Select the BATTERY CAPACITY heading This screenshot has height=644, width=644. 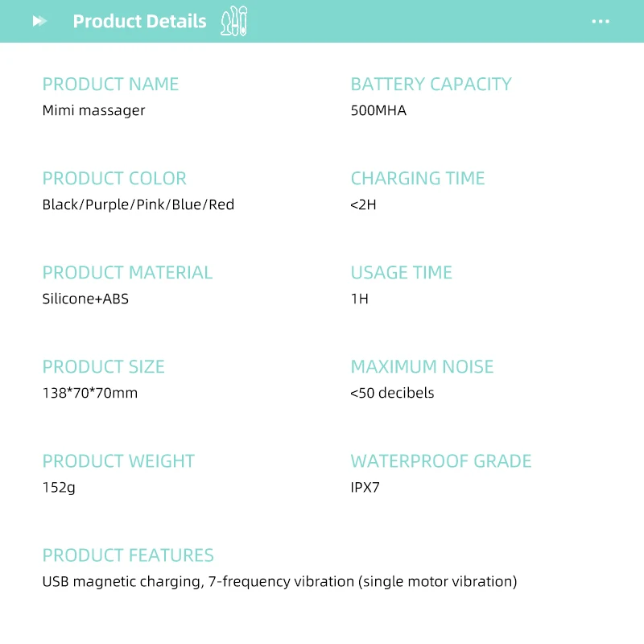pyautogui.click(x=431, y=84)
